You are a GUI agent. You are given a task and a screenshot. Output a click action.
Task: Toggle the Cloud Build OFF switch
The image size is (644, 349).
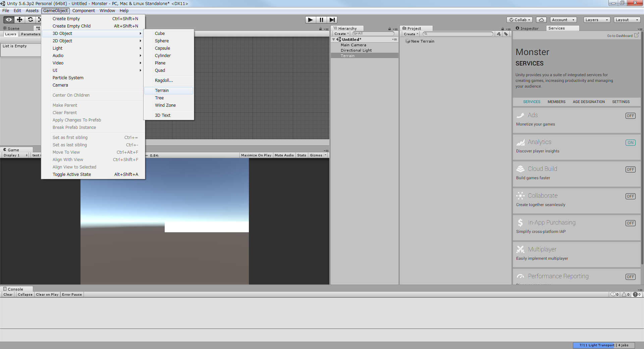tap(630, 169)
